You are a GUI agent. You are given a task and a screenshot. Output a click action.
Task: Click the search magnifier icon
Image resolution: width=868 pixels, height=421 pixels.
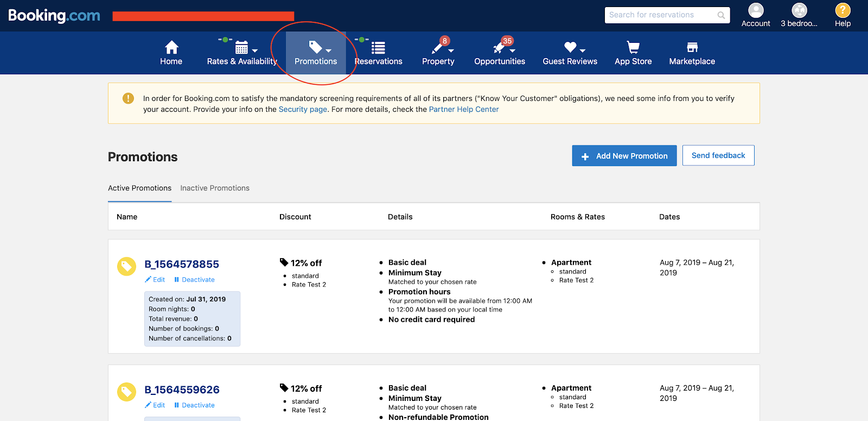tap(721, 15)
